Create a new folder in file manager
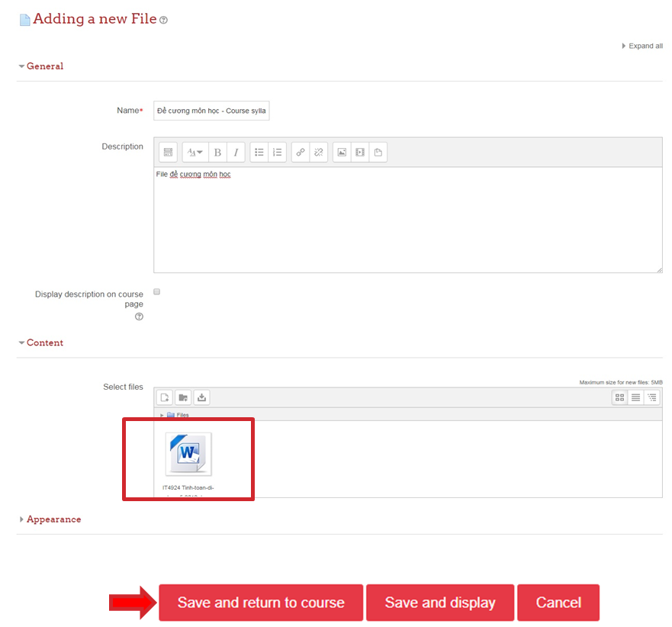The height and width of the screenshot is (627, 672). tap(183, 397)
